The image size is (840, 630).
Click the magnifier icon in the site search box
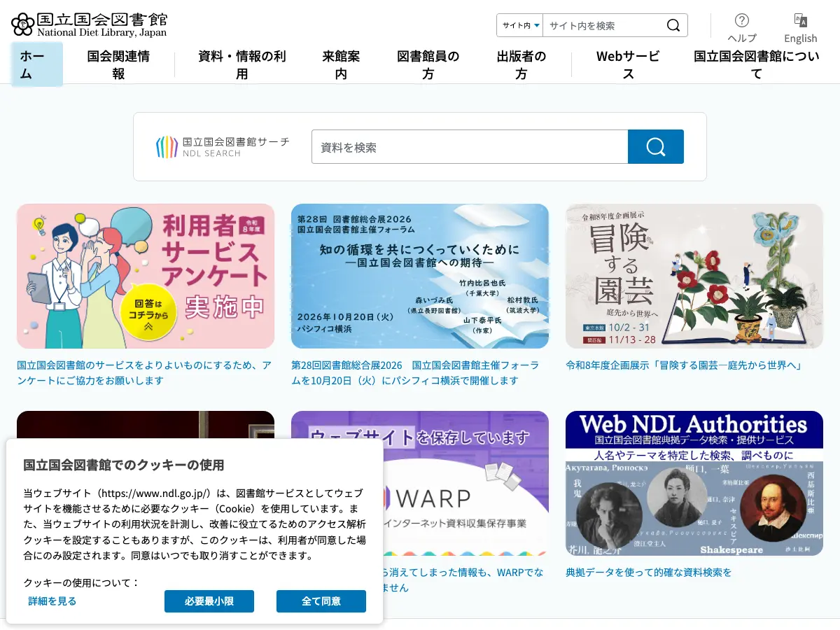[x=673, y=25]
